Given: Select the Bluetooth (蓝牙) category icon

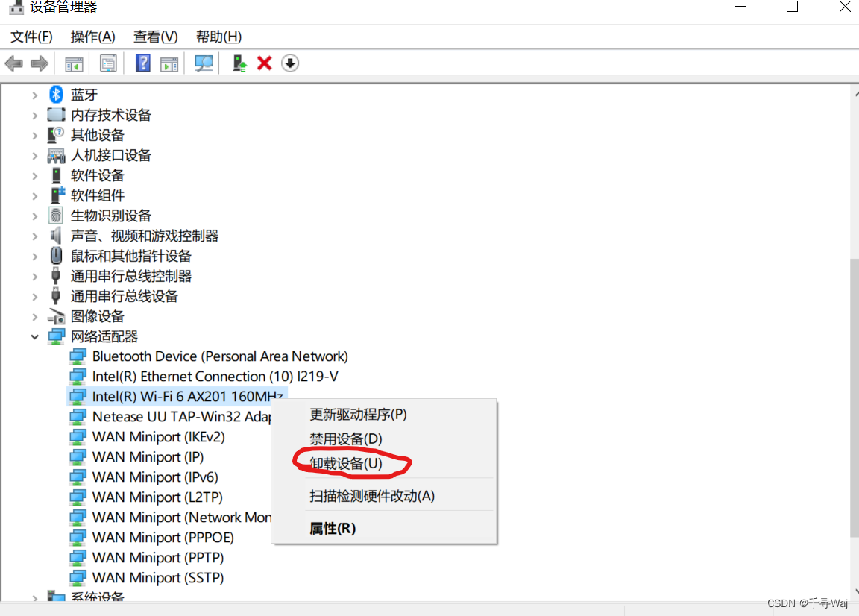Looking at the screenshot, I should coord(56,94).
